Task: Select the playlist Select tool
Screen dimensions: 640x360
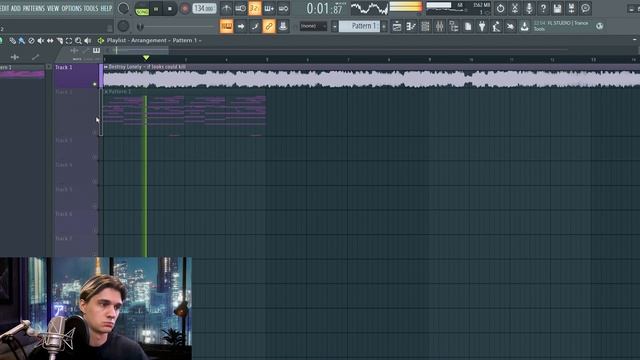Action: (x=69, y=40)
